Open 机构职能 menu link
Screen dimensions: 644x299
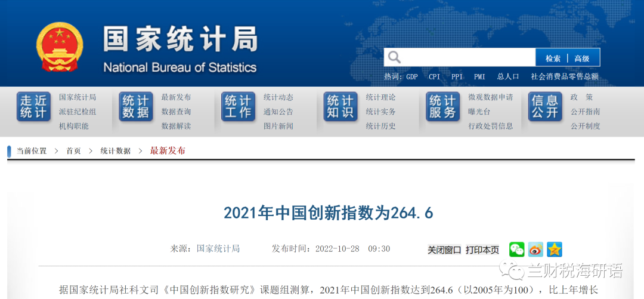(73, 127)
